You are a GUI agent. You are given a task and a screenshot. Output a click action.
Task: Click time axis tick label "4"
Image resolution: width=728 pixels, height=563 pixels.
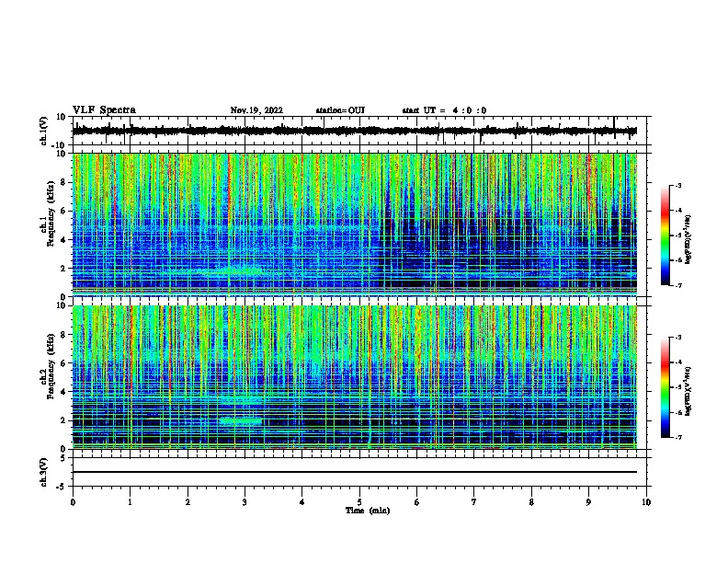302,502
